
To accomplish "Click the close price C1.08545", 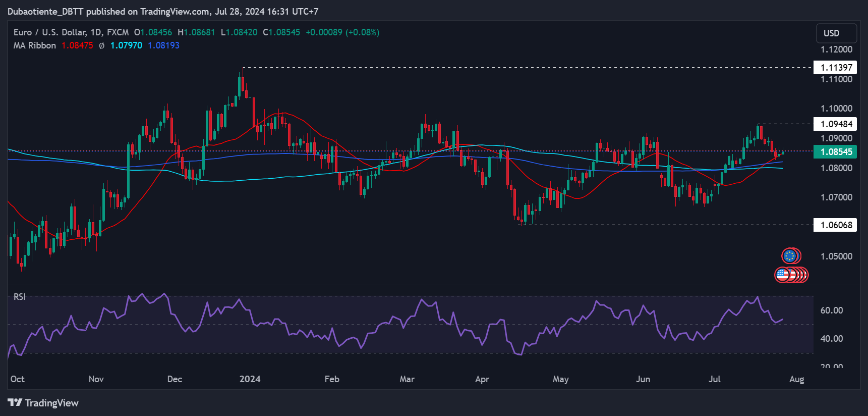I will [281, 32].
